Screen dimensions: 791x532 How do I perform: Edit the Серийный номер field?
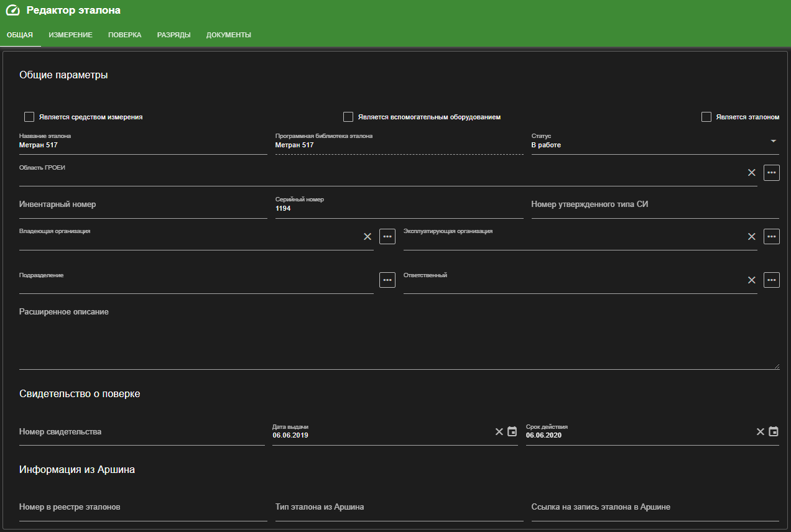(399, 207)
